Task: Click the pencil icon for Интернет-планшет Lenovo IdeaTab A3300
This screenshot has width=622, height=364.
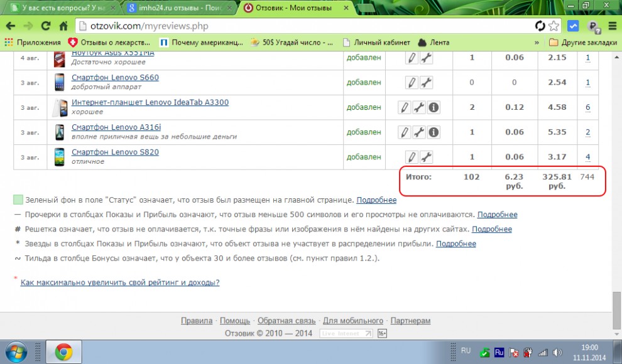Action: (x=404, y=107)
